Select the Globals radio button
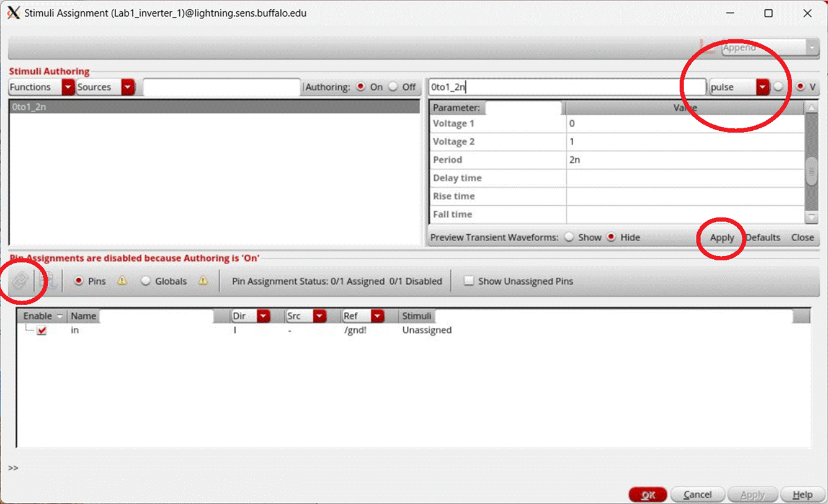 [x=146, y=281]
